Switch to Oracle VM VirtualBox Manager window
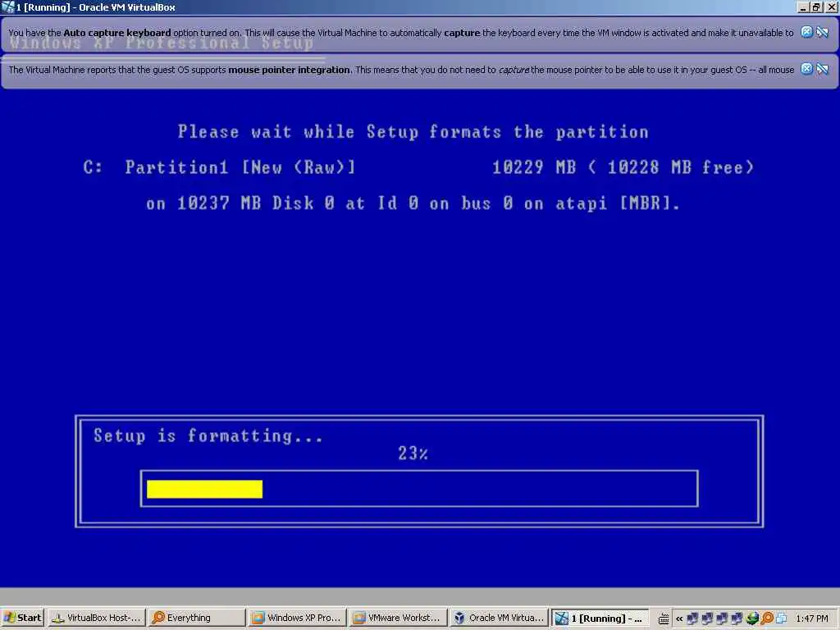This screenshot has height=630, width=840. click(x=498, y=618)
